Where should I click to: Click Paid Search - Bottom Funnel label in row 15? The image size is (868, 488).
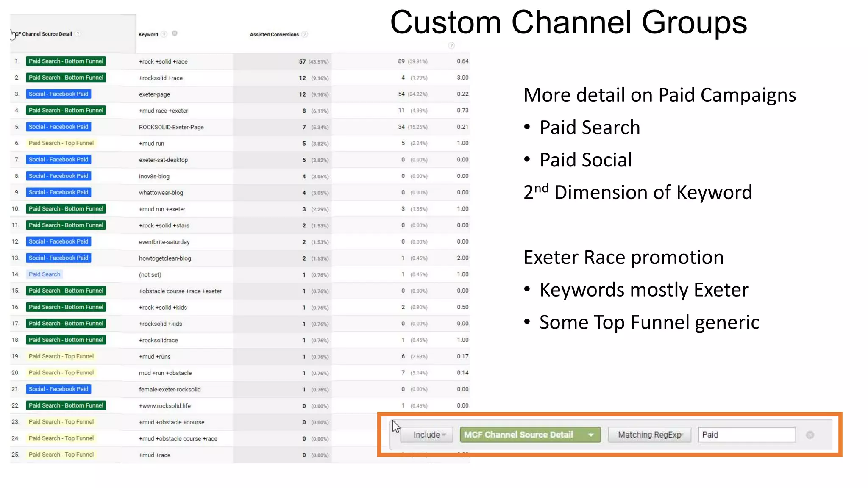[66, 291]
